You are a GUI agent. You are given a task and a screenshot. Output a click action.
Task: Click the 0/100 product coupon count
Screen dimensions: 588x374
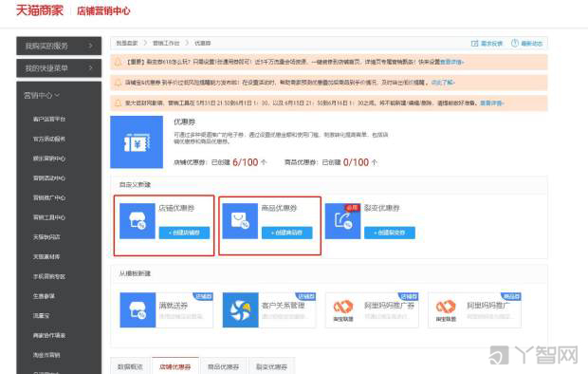356,162
